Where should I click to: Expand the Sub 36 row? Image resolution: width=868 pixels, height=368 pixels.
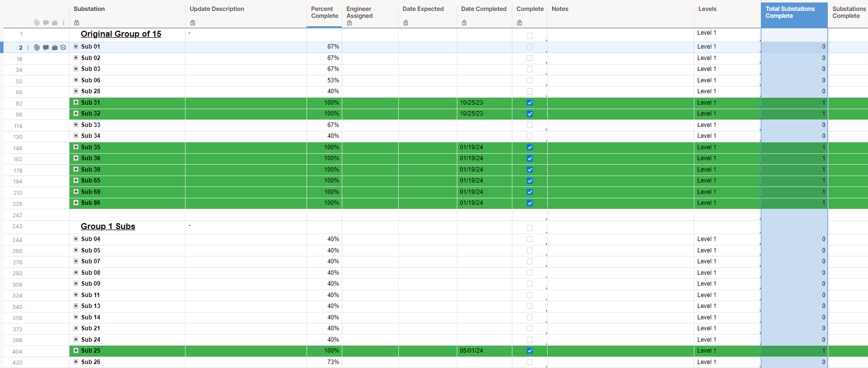coord(76,158)
